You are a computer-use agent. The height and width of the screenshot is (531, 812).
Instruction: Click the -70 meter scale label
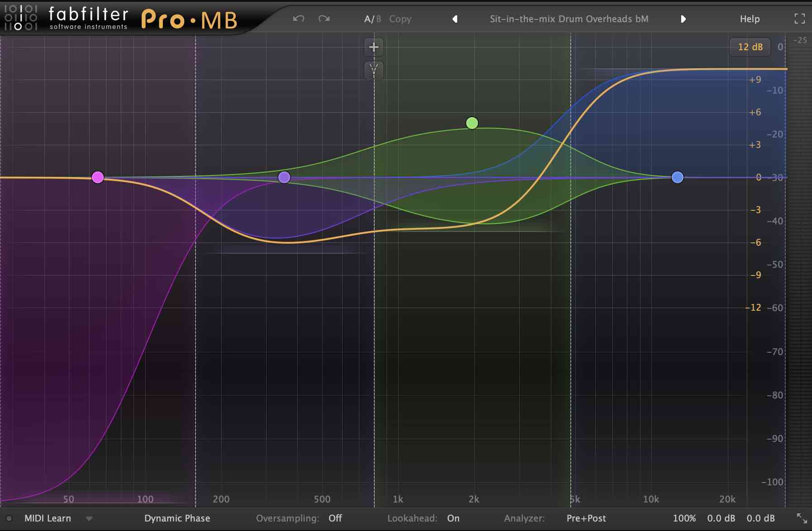(x=775, y=351)
